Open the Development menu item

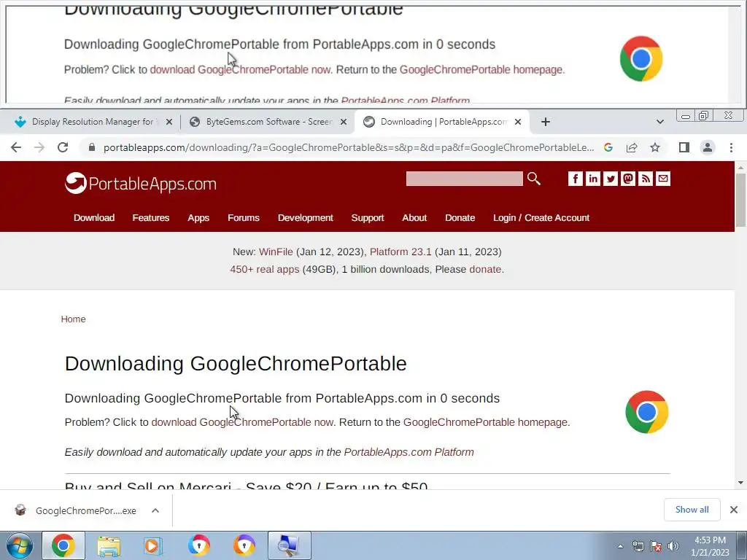pyautogui.click(x=306, y=217)
